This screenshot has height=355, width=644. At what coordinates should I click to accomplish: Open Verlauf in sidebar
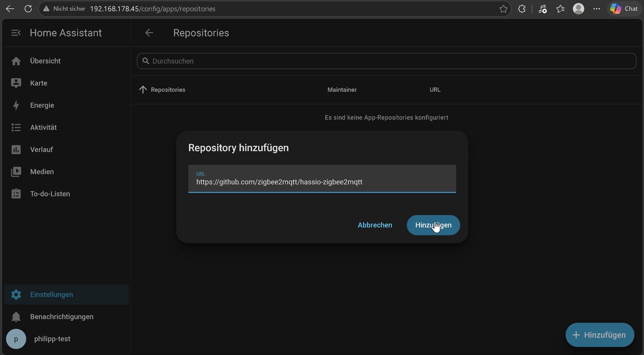[66, 149]
